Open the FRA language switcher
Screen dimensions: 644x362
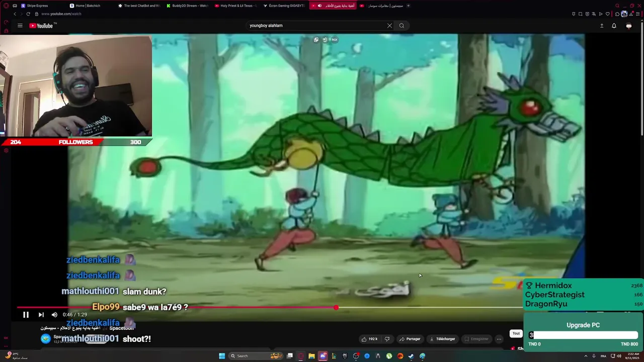(x=603, y=356)
